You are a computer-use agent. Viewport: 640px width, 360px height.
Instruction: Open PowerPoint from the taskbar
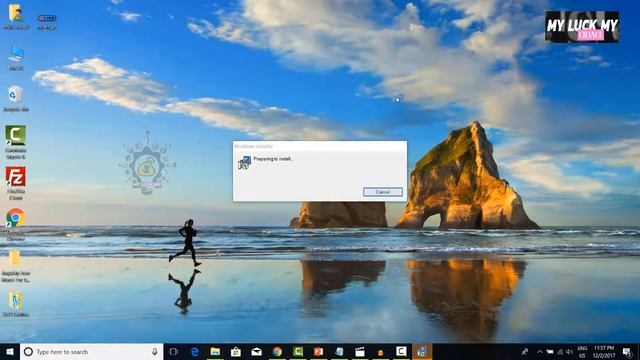[x=318, y=351]
